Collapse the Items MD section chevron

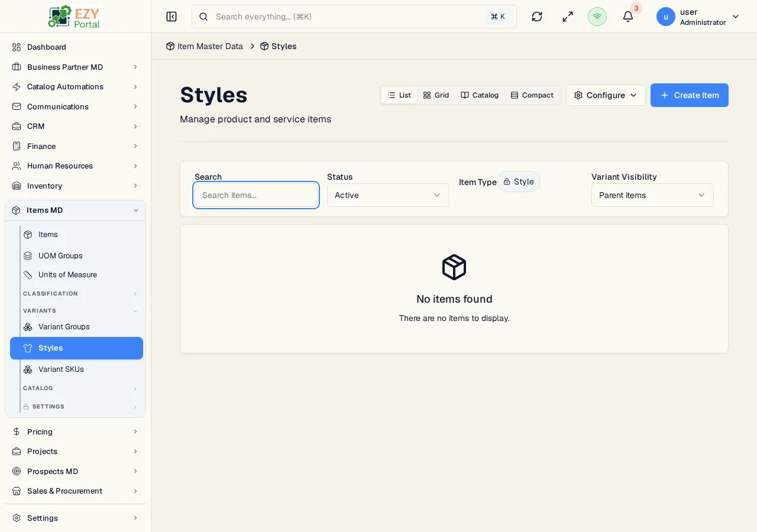point(135,210)
